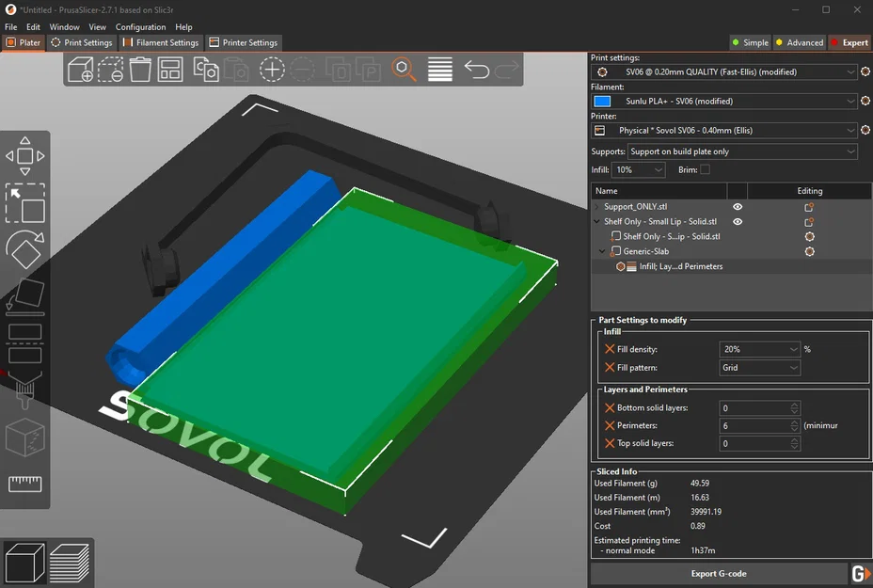The width and height of the screenshot is (873, 588).
Task: Switch to 3D editor view cube
Action: 24,563
